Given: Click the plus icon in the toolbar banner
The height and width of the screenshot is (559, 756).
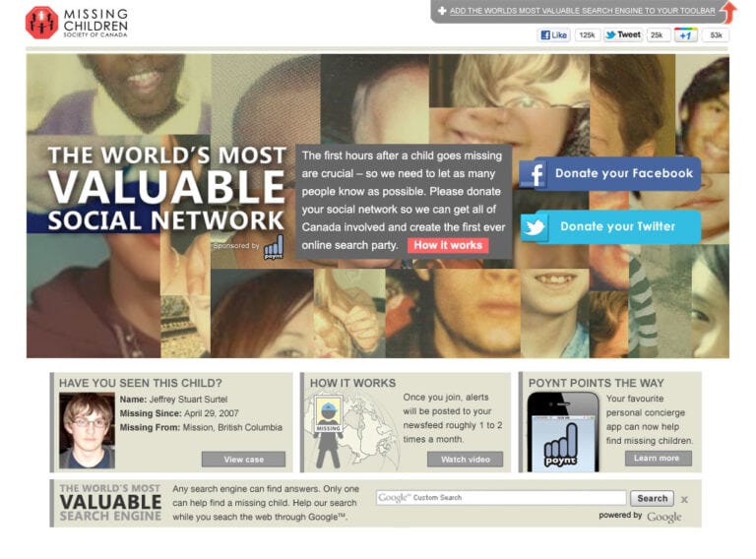Looking at the screenshot, I should [442, 11].
